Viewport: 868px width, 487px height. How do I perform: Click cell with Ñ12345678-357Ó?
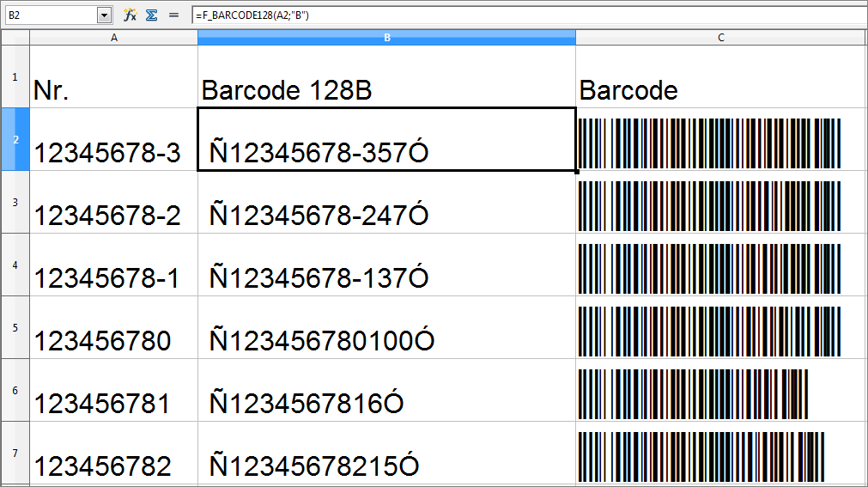[x=386, y=139]
